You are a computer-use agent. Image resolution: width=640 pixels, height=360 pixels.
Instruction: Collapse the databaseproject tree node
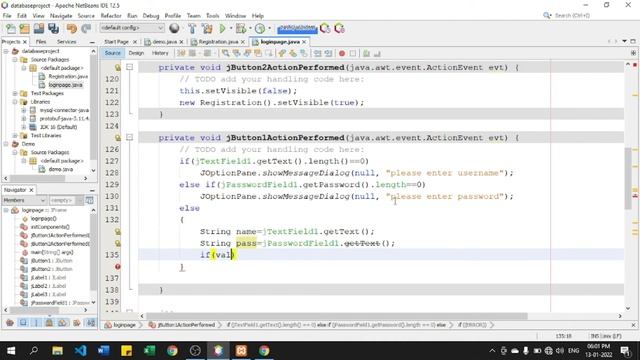point(6,51)
